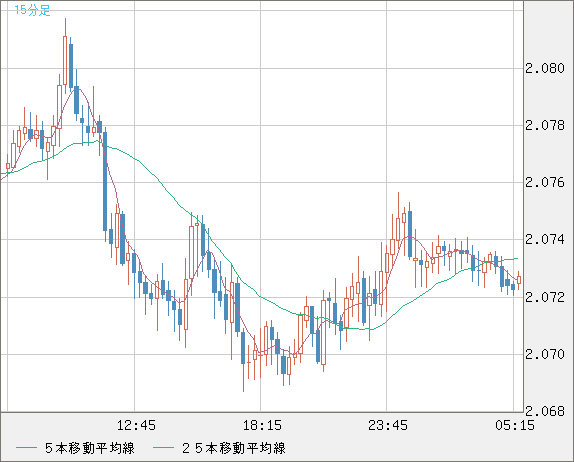
Task: Click the tallest candlestick peaking above 2.080
Action: click(x=65, y=56)
